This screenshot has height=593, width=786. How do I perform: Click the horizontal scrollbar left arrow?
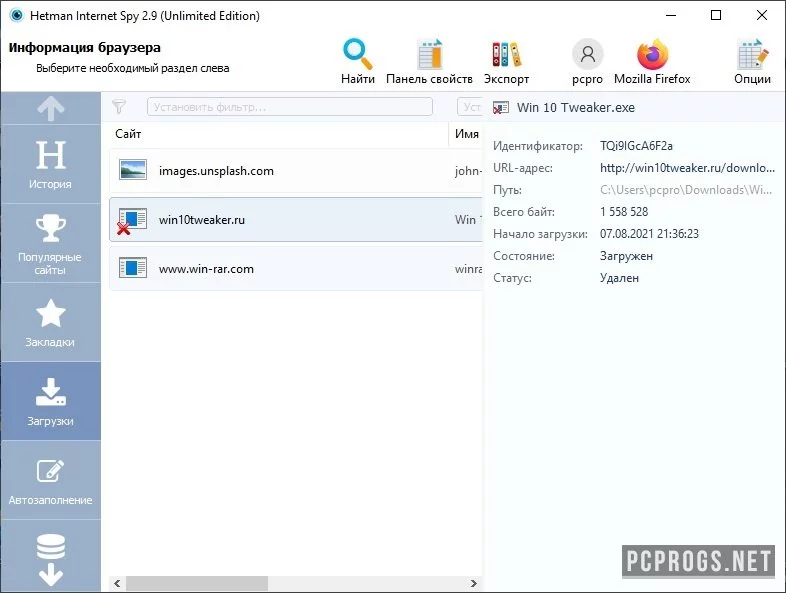(117, 583)
